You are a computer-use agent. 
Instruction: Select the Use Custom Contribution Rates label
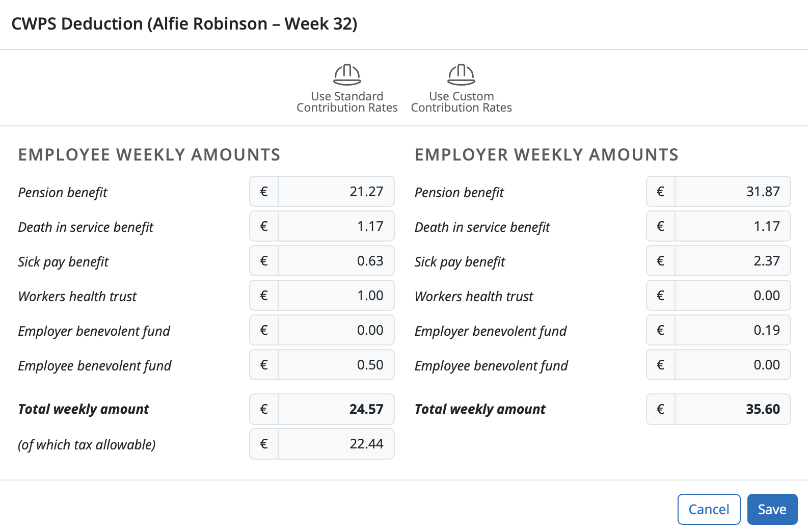(461, 102)
